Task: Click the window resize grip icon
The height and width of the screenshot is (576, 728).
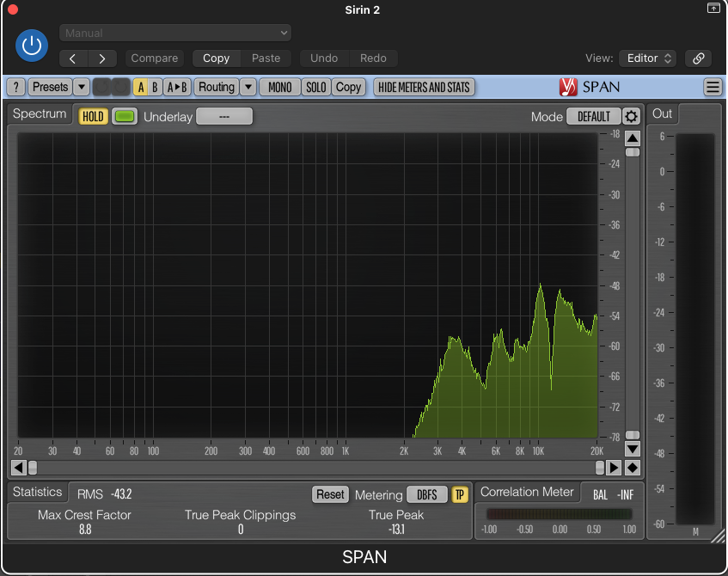Action: pyautogui.click(x=719, y=536)
